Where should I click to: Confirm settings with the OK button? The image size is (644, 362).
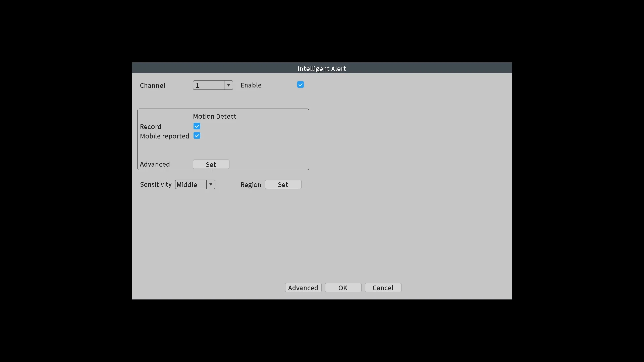(x=343, y=288)
